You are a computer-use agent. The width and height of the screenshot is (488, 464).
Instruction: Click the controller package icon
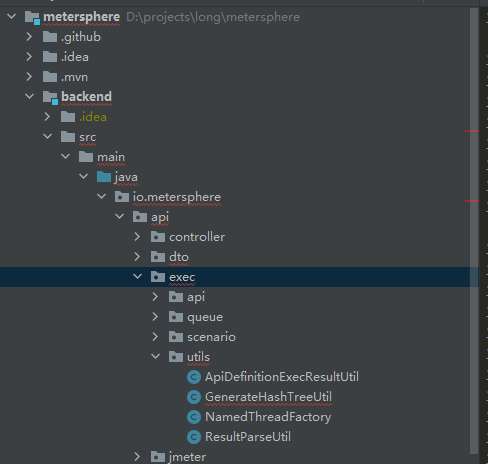(158, 237)
